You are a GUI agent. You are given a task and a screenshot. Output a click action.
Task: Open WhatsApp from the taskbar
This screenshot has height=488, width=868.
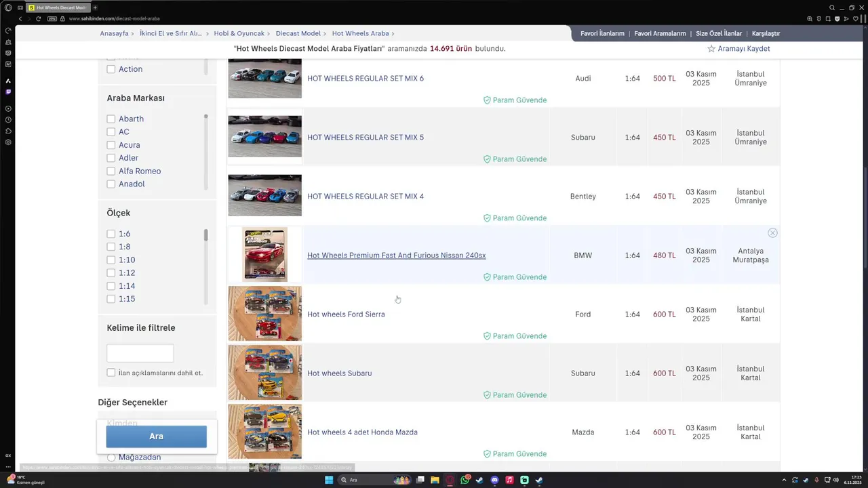[x=465, y=480]
